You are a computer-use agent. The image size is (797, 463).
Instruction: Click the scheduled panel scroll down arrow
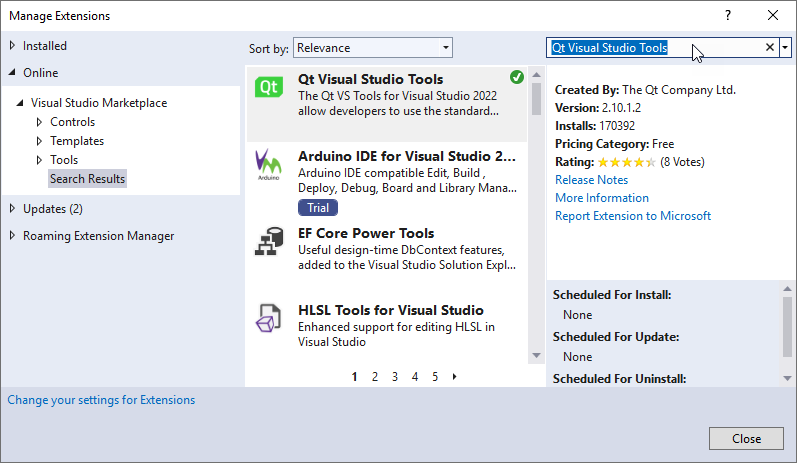787,378
